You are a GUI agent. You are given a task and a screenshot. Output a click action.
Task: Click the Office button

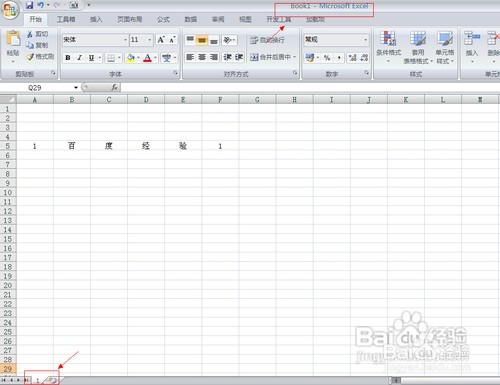pyautogui.click(x=9, y=10)
